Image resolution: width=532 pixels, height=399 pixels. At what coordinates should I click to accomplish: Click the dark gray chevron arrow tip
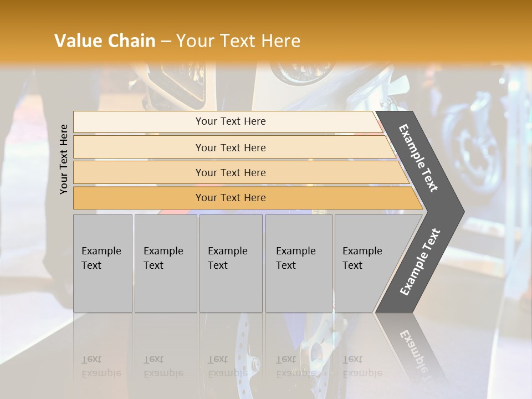pyautogui.click(x=454, y=212)
